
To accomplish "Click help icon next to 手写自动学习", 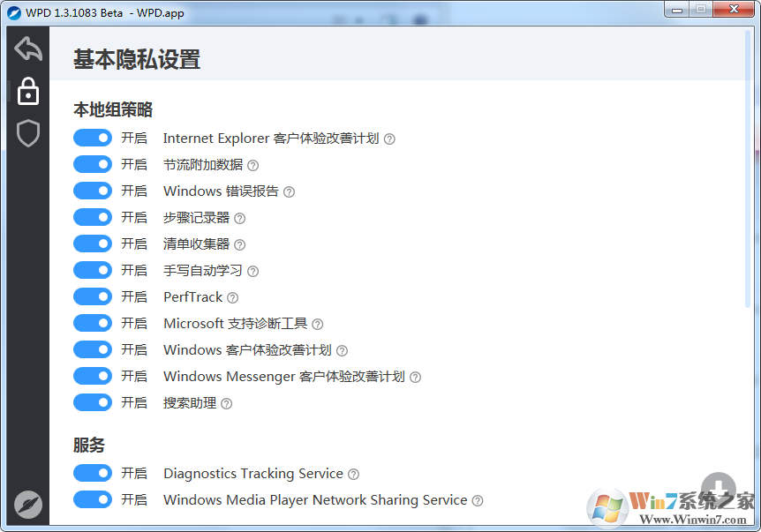I will [x=252, y=271].
